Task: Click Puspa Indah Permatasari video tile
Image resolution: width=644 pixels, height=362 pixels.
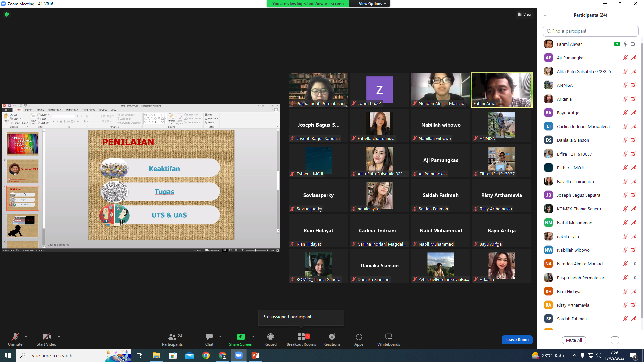Action: tap(318, 90)
